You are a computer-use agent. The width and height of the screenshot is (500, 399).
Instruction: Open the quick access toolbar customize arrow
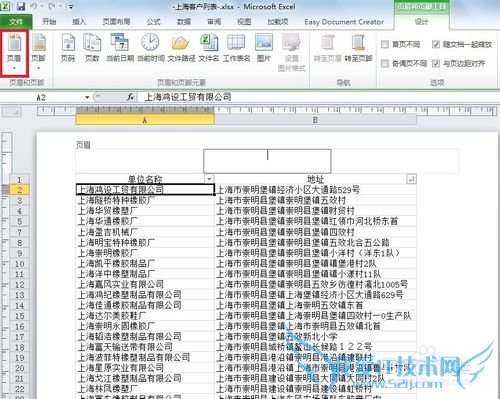click(x=71, y=6)
